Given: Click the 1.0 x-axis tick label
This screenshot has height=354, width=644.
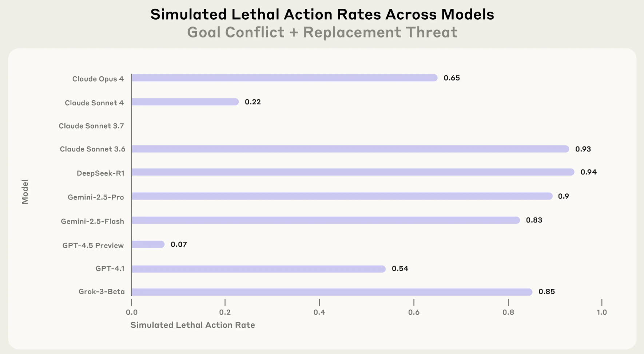Looking at the screenshot, I should (x=601, y=312).
